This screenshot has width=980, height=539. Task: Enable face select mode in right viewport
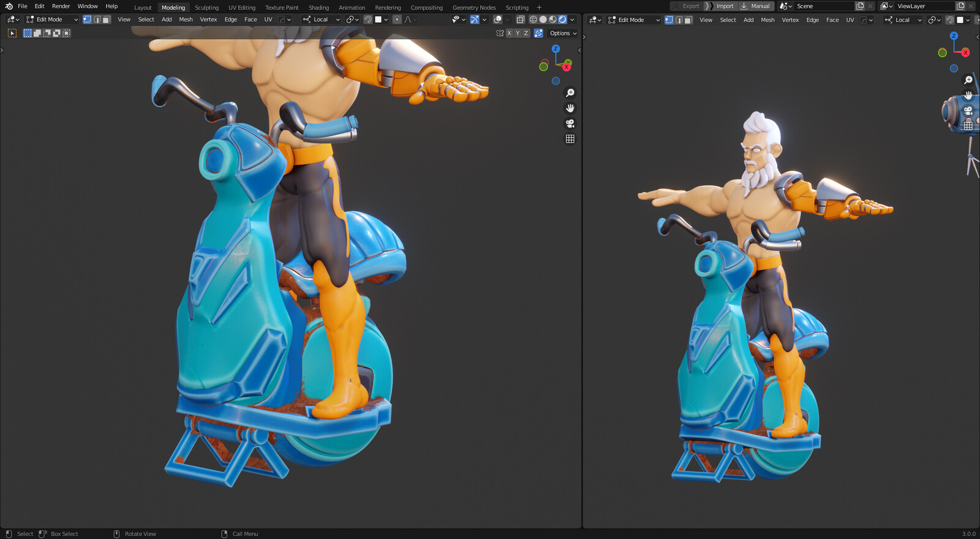point(688,20)
